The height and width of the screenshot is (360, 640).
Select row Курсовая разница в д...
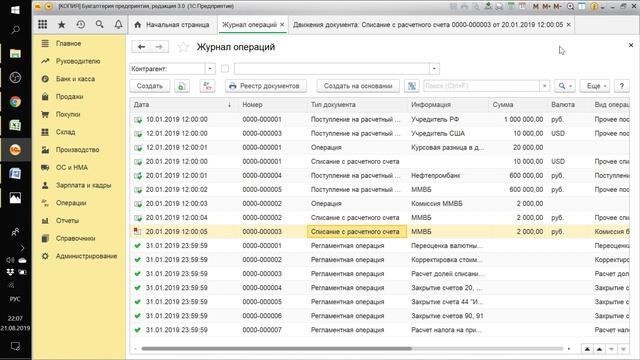coord(380,147)
